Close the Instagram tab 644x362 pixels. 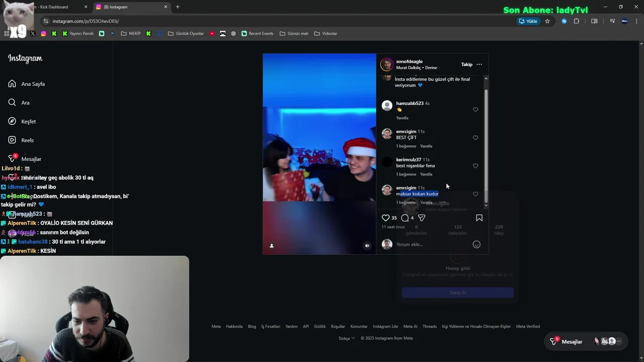166,7
